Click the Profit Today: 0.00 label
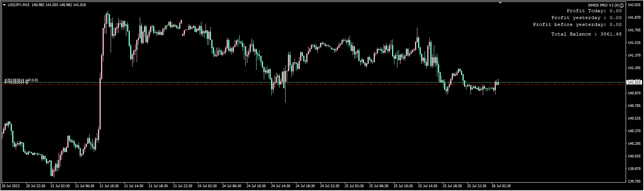The image size is (644, 191). pos(594,11)
